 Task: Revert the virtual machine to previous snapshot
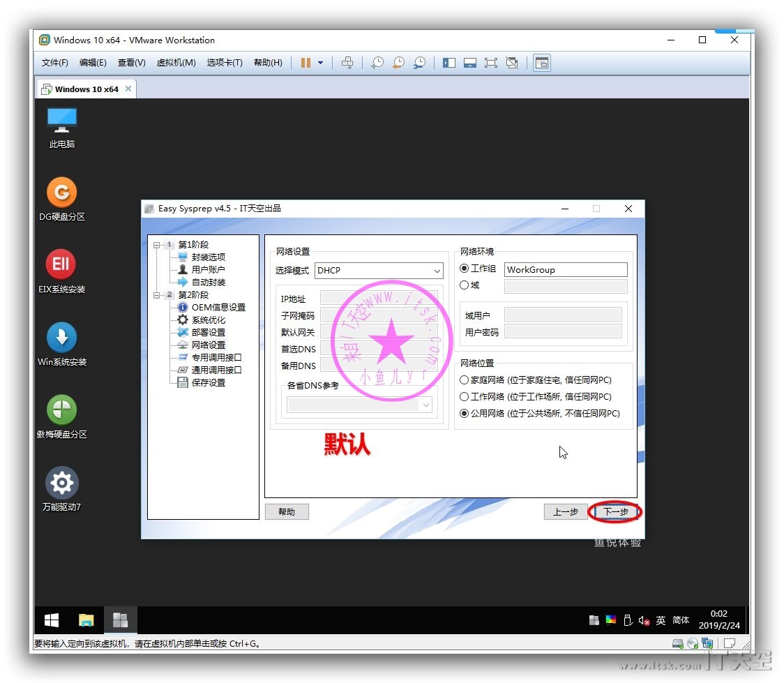[x=398, y=63]
